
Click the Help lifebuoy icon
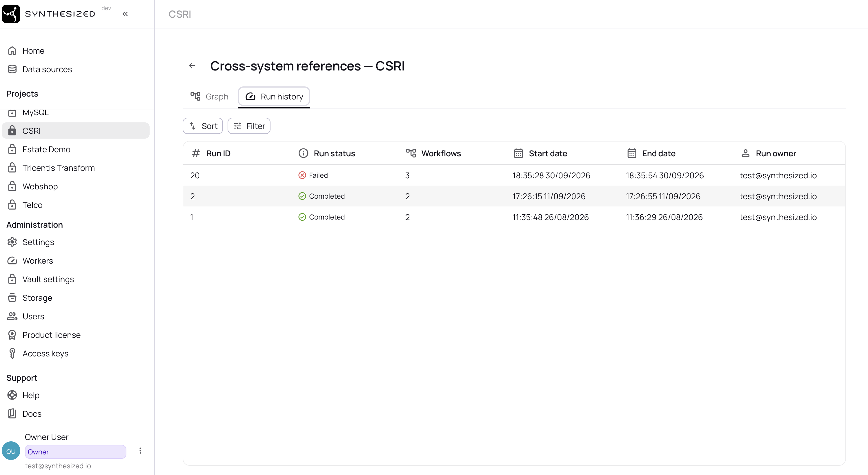[12, 395]
